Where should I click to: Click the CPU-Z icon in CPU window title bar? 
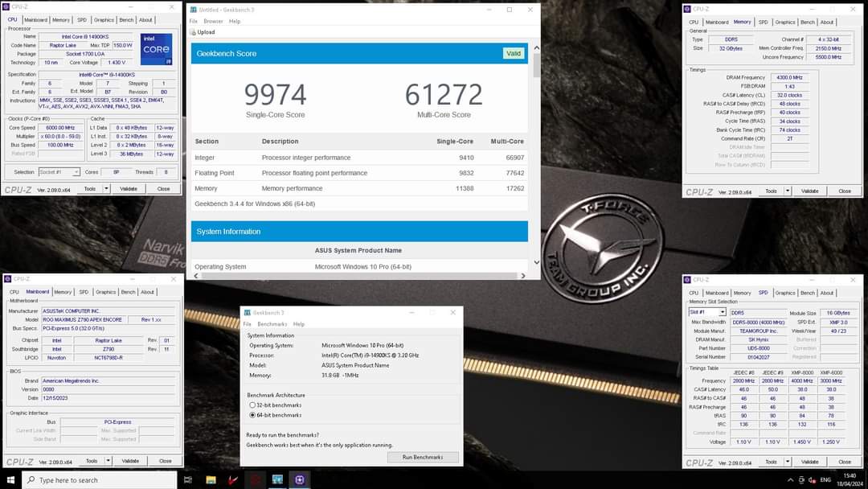click(x=6, y=6)
